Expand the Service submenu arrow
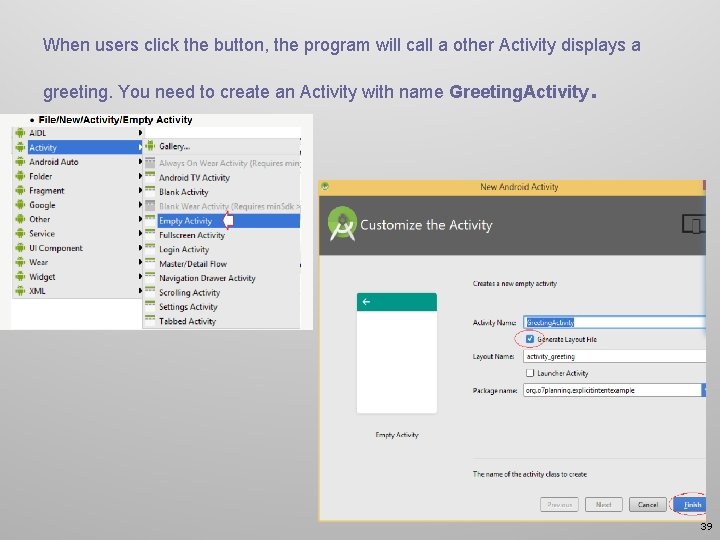 tap(140, 233)
